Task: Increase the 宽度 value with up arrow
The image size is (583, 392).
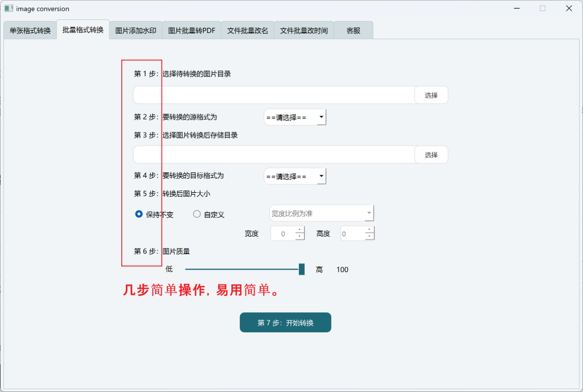Action: 299,230
